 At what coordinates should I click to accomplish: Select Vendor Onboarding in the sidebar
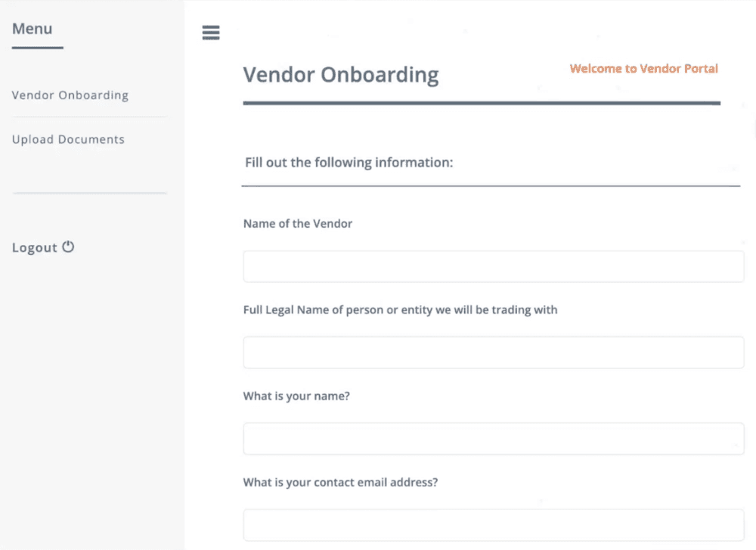click(x=70, y=95)
